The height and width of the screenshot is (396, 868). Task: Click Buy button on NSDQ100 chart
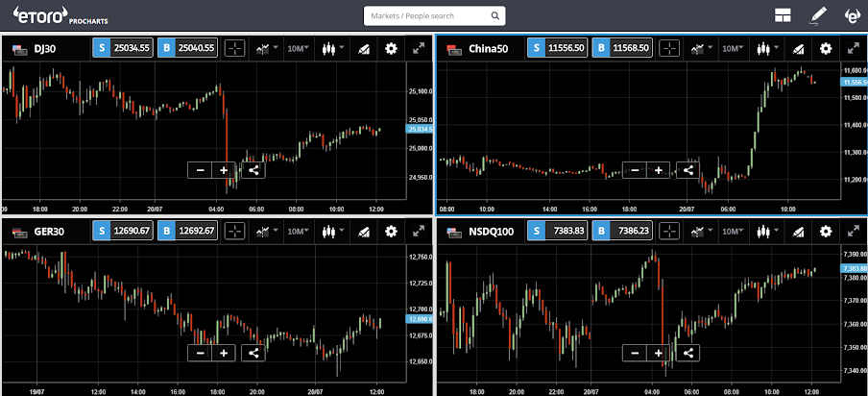[x=622, y=231]
